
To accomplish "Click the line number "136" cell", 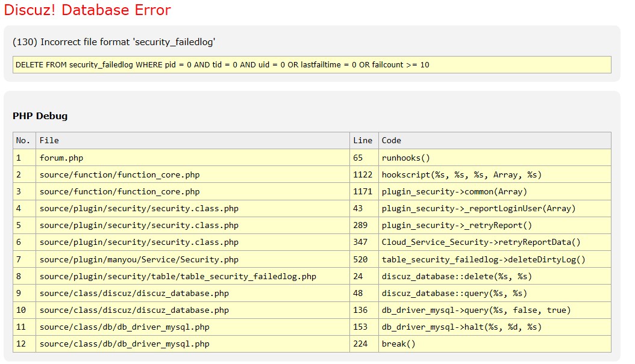I will (x=364, y=310).
